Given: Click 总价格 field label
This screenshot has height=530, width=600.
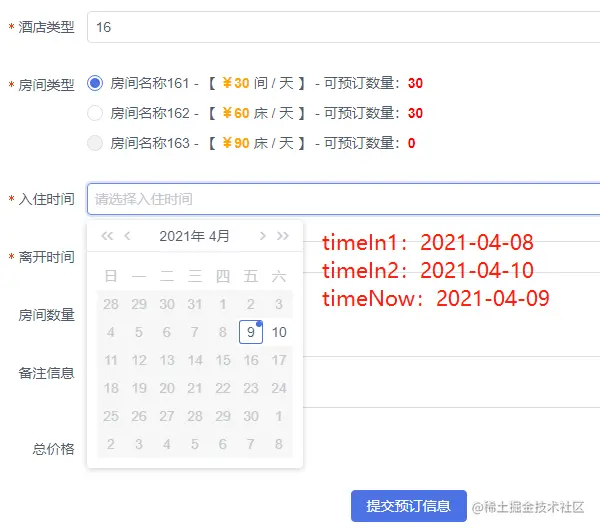Looking at the screenshot, I should [x=54, y=448].
